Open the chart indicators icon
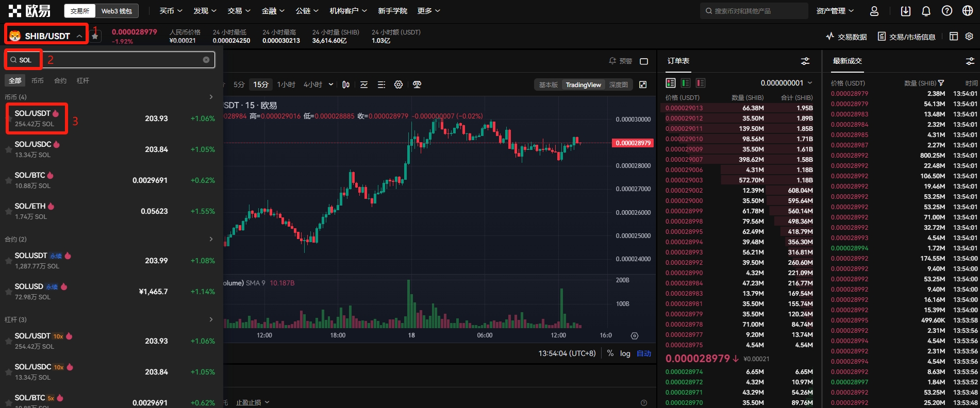 pyautogui.click(x=364, y=84)
